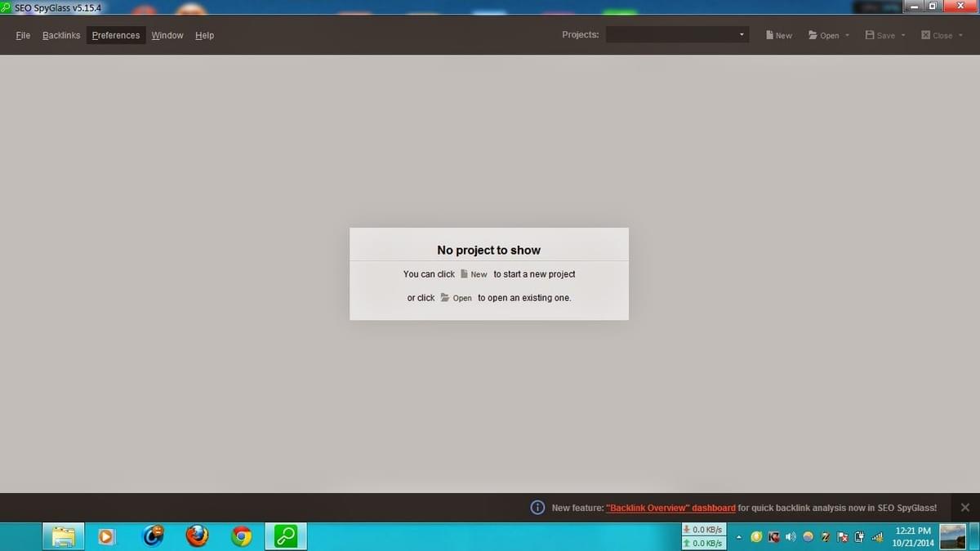Click the Open icon in the center panel

click(445, 298)
